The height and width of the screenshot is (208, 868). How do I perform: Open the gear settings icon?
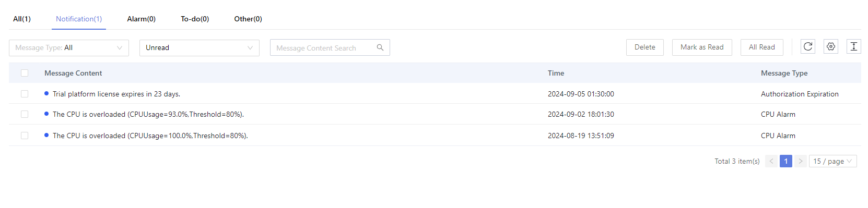831,47
